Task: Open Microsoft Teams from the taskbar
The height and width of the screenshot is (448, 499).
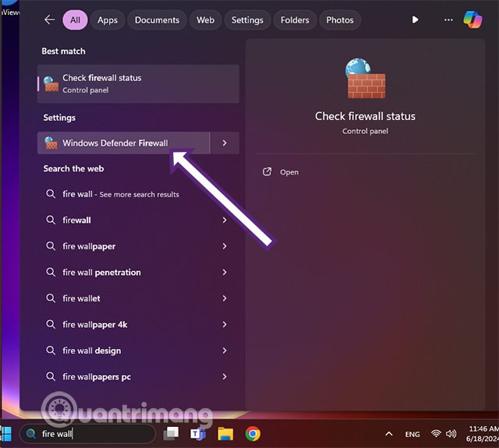Action: [x=198, y=434]
